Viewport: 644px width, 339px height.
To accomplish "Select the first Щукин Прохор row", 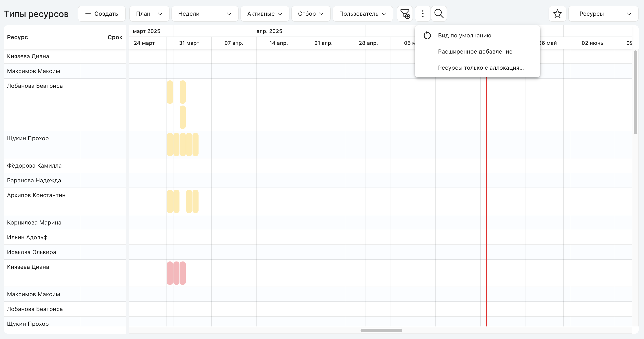I will [x=65, y=145].
